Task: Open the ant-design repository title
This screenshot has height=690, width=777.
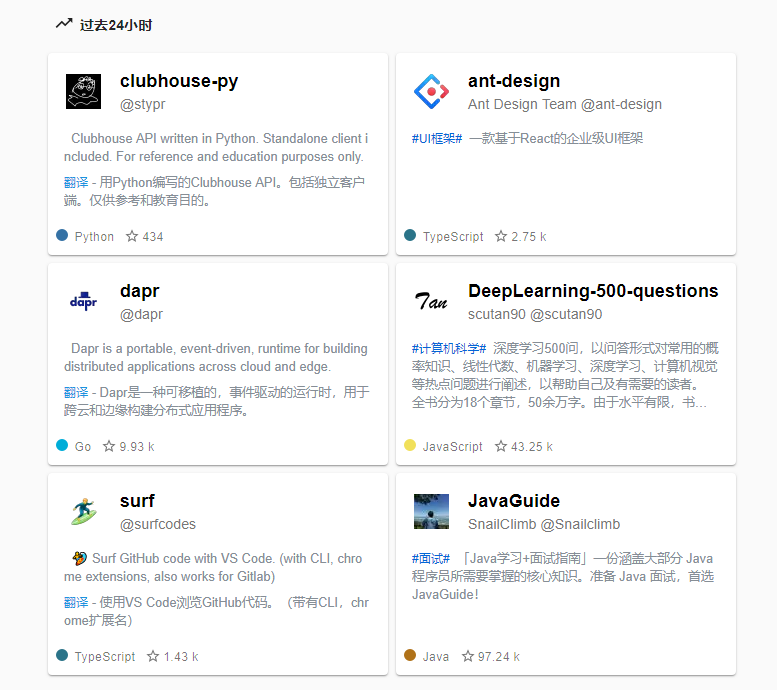Action: pyautogui.click(x=514, y=81)
